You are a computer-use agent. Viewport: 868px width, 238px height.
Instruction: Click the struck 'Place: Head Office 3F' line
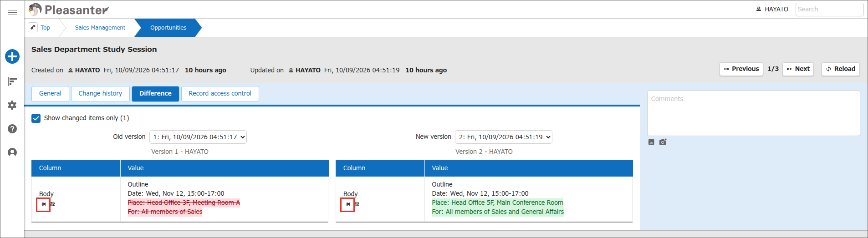point(184,203)
